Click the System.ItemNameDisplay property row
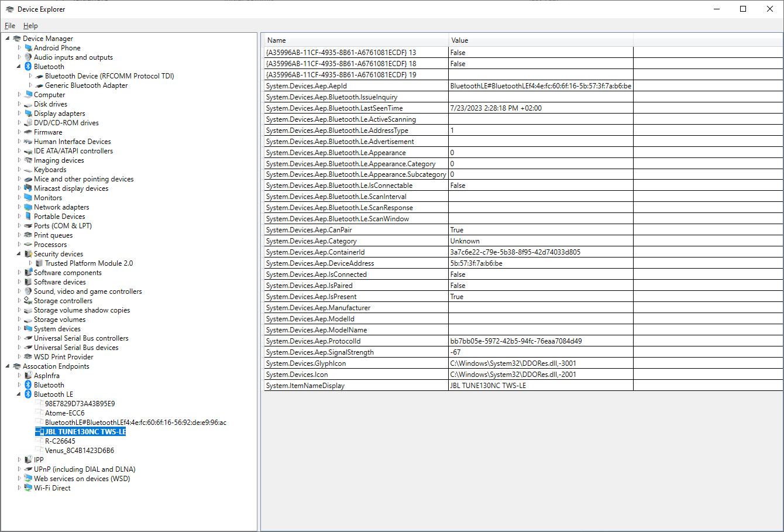 (524, 386)
